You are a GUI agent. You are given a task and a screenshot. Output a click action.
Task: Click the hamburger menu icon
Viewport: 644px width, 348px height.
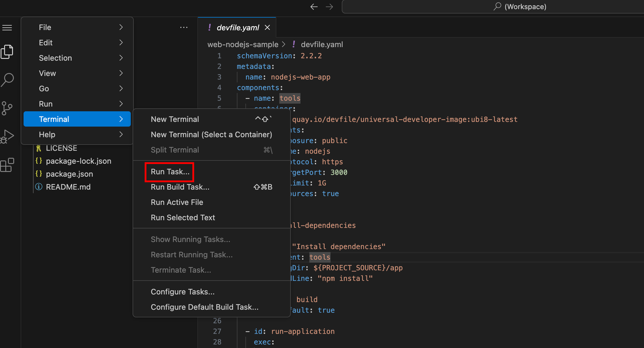(7, 27)
